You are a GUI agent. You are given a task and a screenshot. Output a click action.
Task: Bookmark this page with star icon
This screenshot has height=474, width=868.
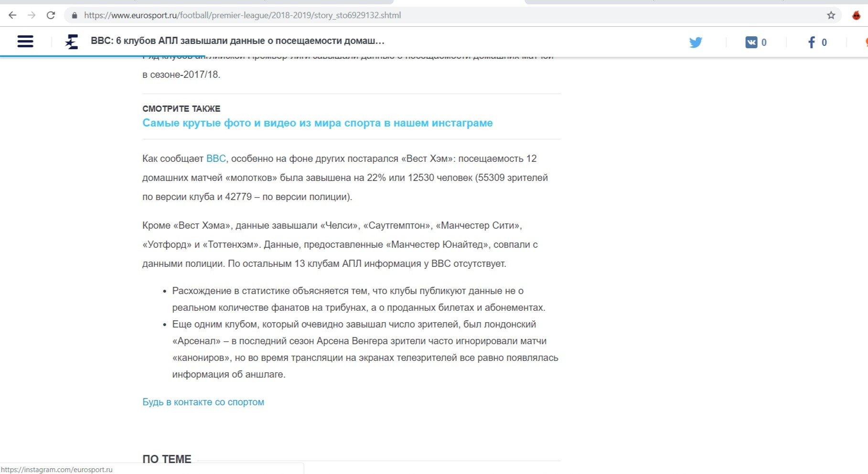pyautogui.click(x=831, y=15)
